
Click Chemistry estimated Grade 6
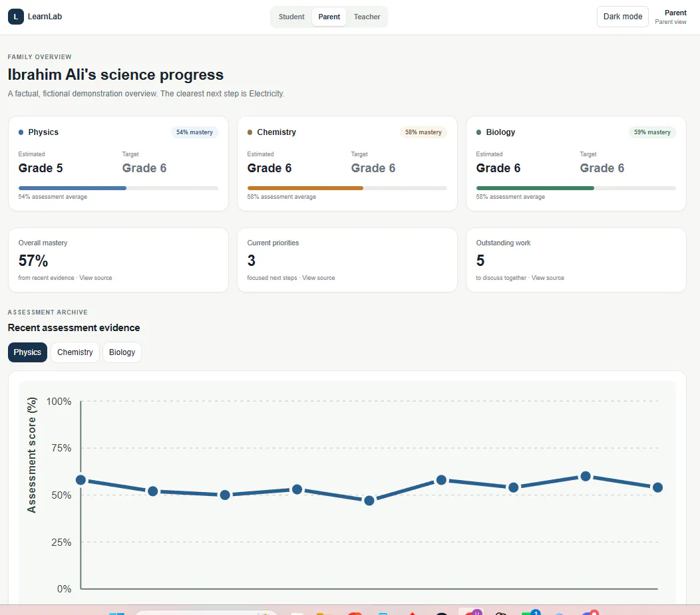(269, 168)
